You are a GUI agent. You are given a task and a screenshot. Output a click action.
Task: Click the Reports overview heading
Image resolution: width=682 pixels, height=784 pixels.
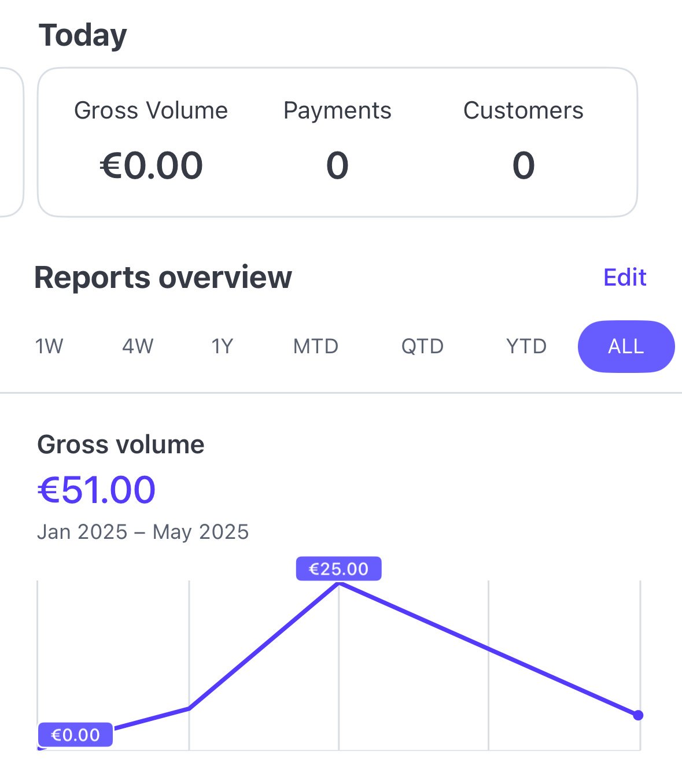pos(163,278)
